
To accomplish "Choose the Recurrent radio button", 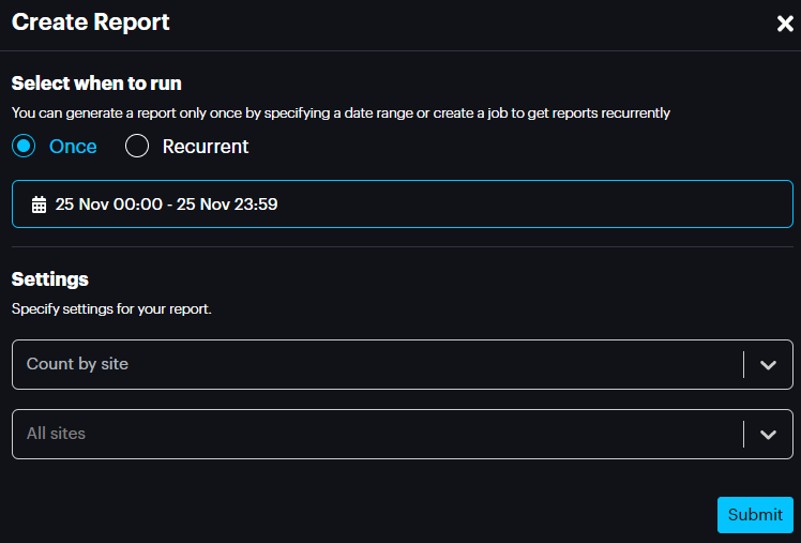I will tap(137, 146).
